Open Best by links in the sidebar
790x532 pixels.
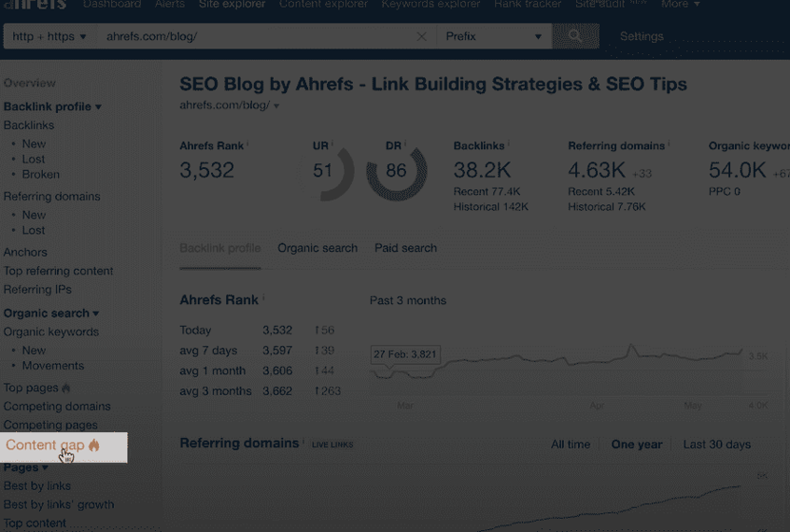point(37,486)
